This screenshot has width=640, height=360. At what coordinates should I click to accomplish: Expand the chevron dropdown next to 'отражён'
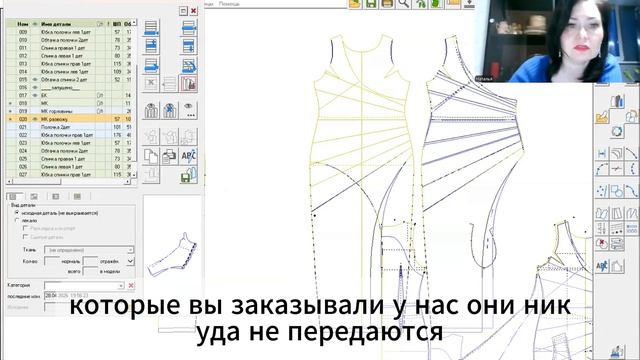point(130,261)
